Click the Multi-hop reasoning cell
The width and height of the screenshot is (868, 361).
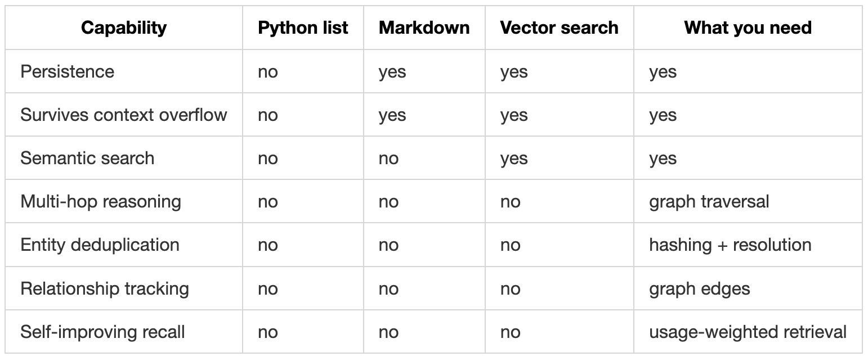101,201
